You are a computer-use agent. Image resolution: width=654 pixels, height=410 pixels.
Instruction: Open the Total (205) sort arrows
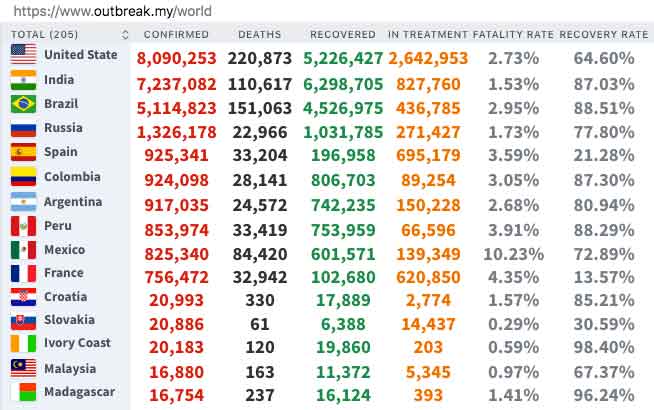124,35
